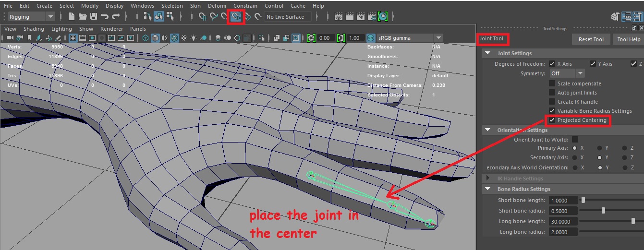Viewport: 644px width, 250px height.
Task: Enable Snap to points magnet icon
Action: click(224, 16)
